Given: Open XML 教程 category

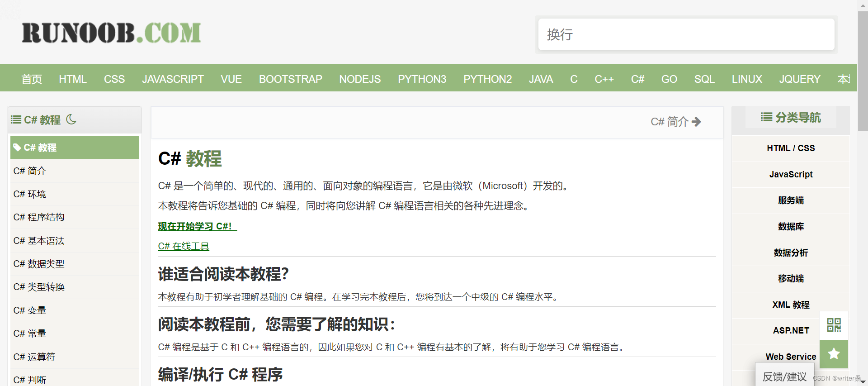Looking at the screenshot, I should tap(791, 305).
